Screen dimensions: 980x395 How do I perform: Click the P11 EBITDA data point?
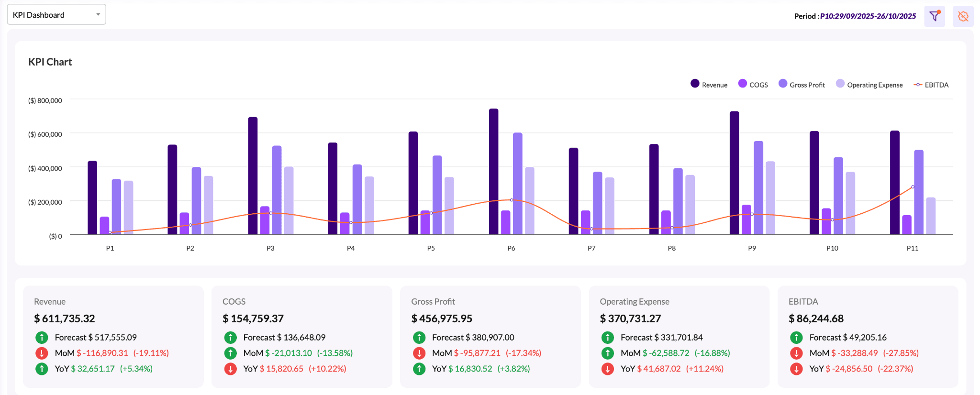[x=913, y=187]
